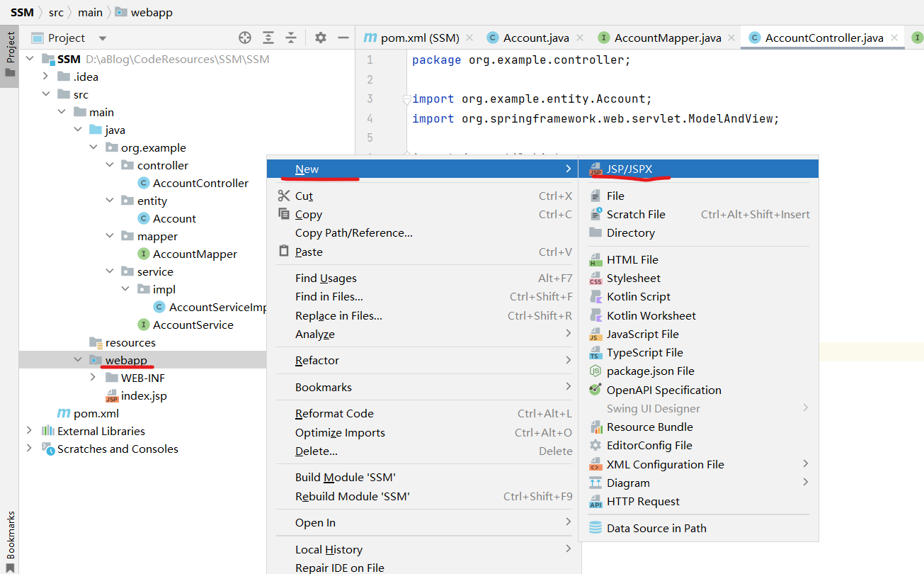Close the pom.xml (SSM) tab

(x=471, y=38)
